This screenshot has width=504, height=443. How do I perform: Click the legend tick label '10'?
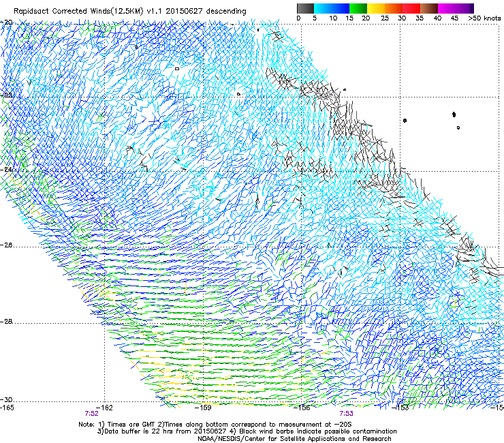(333, 18)
